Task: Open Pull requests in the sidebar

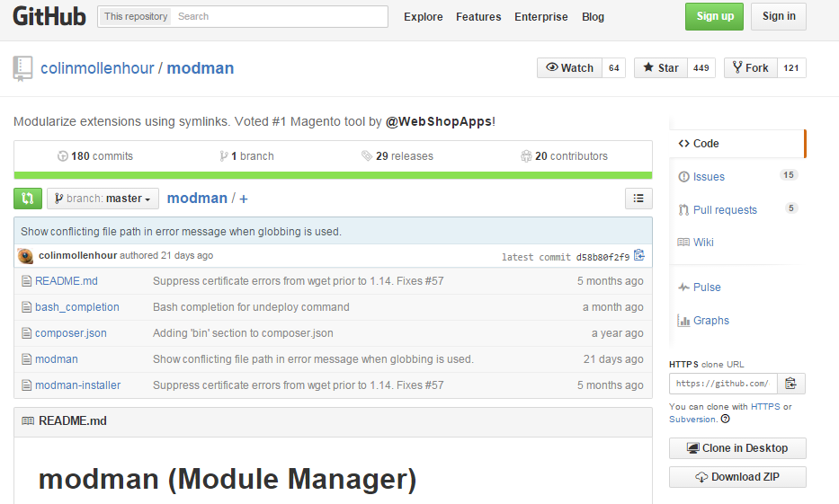Action: 724,210
